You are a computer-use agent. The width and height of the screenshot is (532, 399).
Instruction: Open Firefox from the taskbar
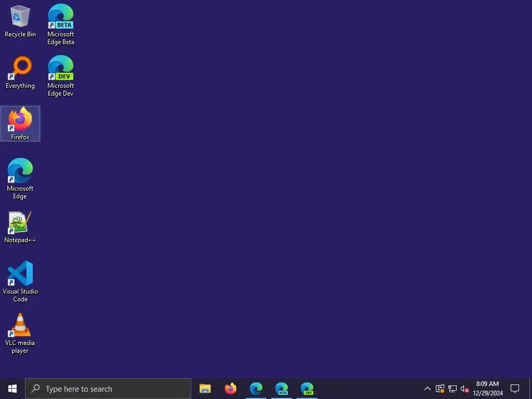point(231,389)
